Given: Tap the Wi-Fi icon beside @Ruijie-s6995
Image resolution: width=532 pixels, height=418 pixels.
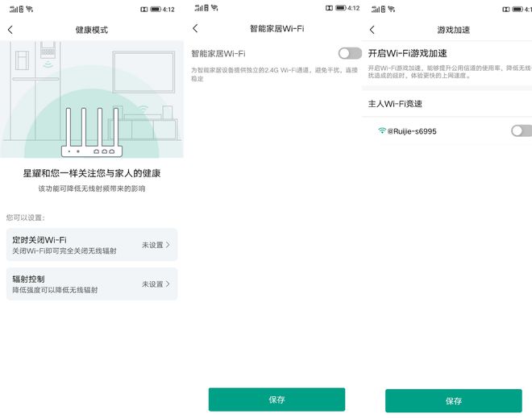Looking at the screenshot, I should [x=382, y=130].
